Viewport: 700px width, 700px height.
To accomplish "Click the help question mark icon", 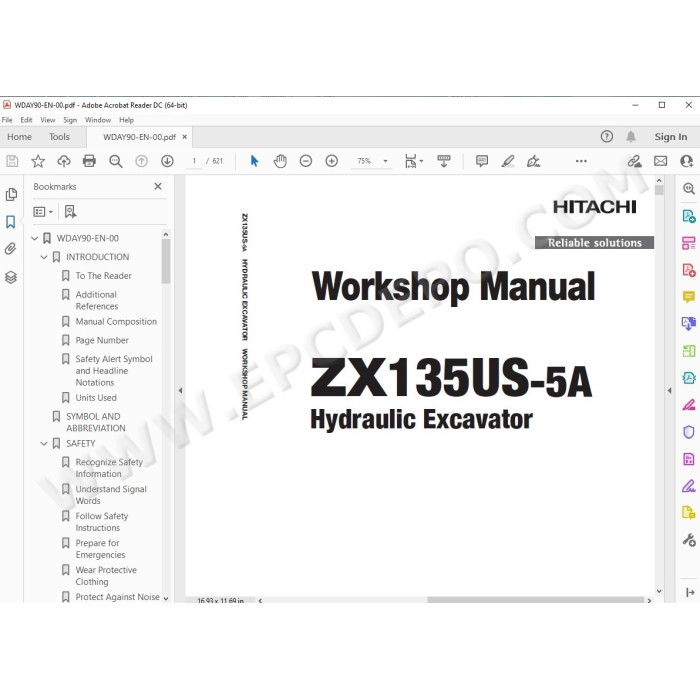I will [x=607, y=137].
